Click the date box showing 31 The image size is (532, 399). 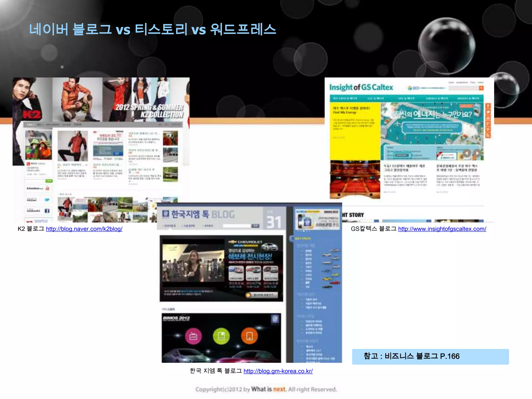point(274,218)
